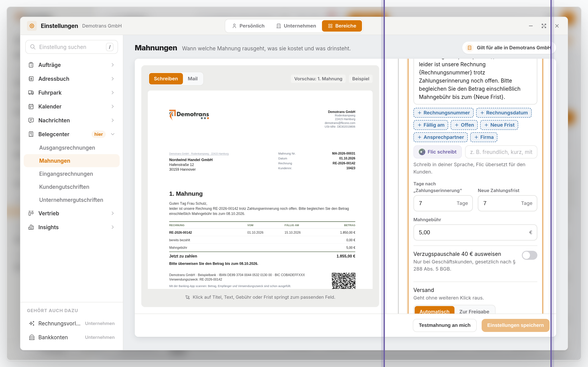
Task: Select Zur Freigabe dispatch option
Action: [x=474, y=311]
